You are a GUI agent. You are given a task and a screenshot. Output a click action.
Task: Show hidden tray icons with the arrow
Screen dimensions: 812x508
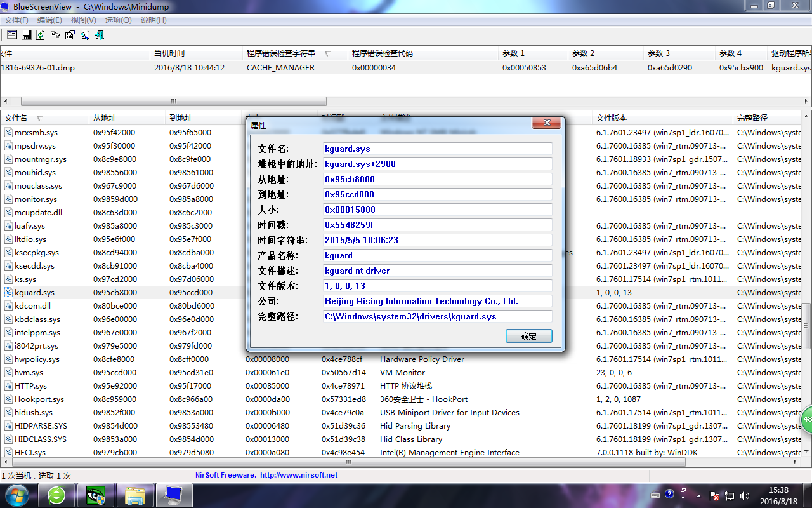click(698, 495)
